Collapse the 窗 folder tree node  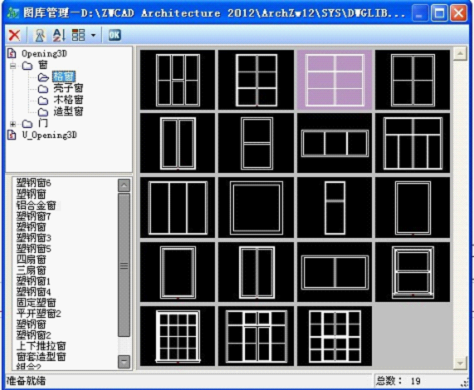tap(13, 66)
